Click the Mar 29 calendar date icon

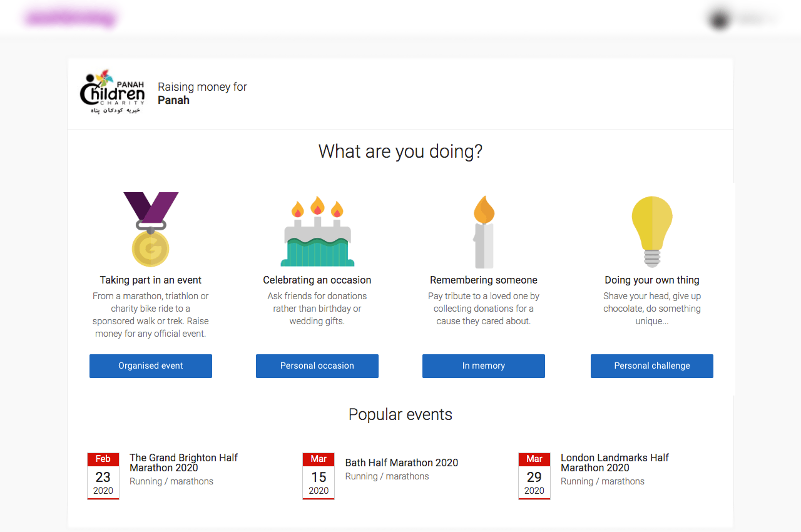(534, 476)
